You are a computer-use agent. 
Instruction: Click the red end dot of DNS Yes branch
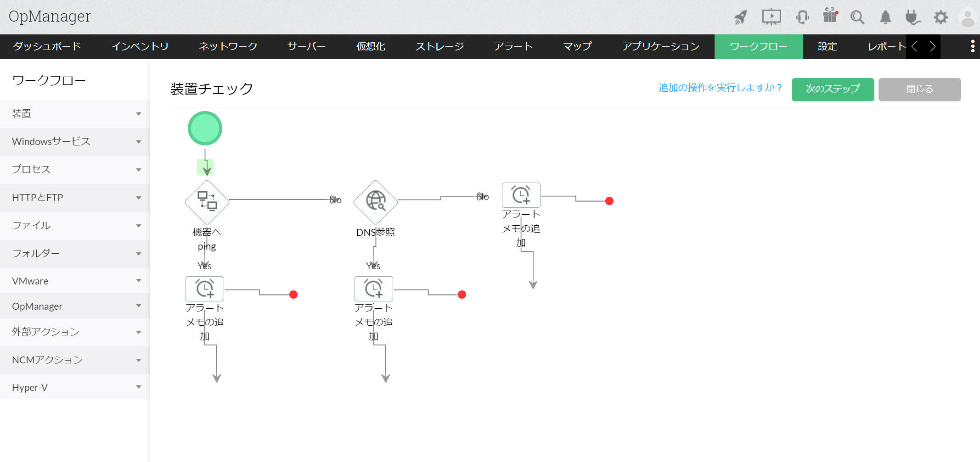click(x=462, y=295)
